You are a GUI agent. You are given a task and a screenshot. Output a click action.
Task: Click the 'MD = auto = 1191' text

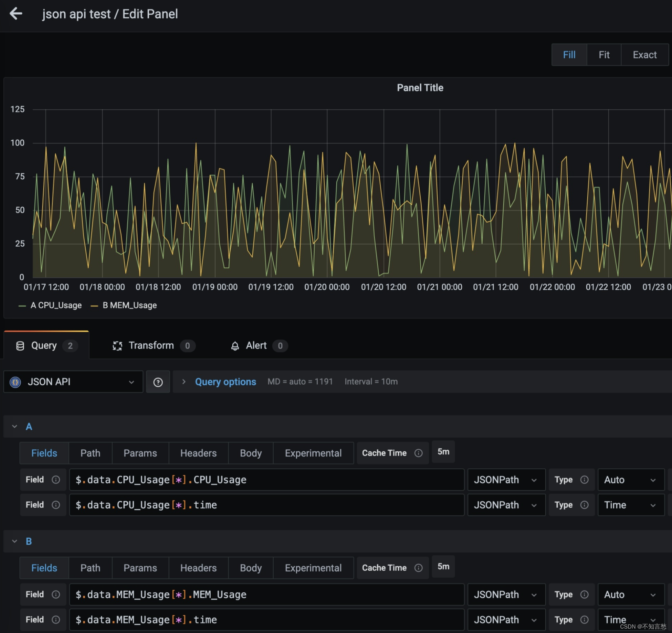[300, 382]
